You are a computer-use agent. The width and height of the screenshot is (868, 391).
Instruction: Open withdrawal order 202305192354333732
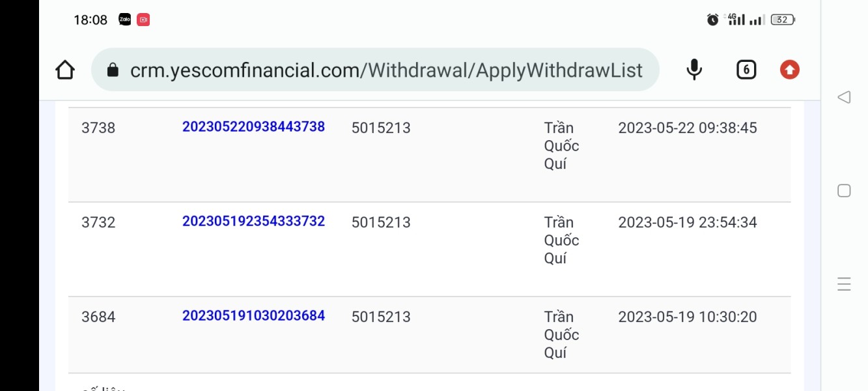point(253,221)
